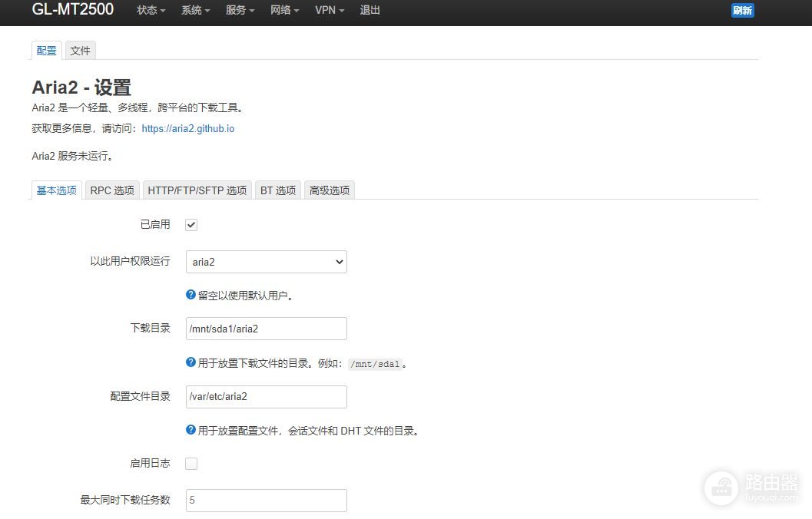Open the run-as-user dropdown showing aria2

267,262
